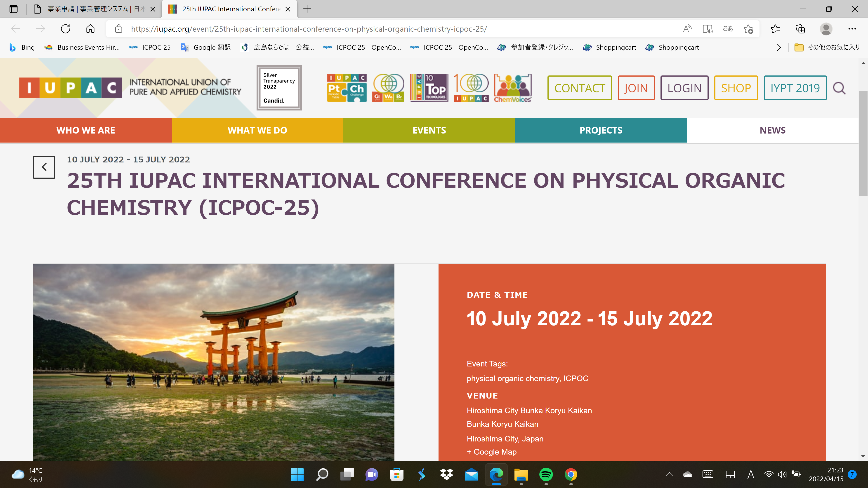Open the Top 10 Technologies logo

(429, 88)
